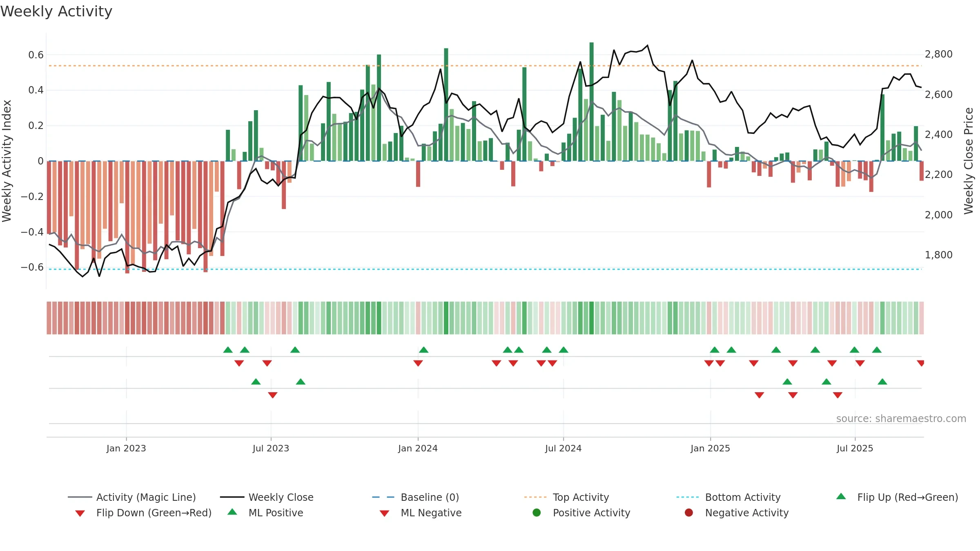Click the 0.6 activity index axis label
Screen dimensions: 980x551
click(x=36, y=55)
